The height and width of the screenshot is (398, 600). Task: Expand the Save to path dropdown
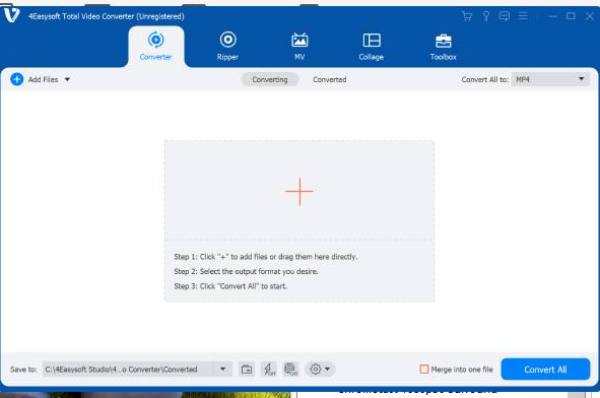[223, 369]
